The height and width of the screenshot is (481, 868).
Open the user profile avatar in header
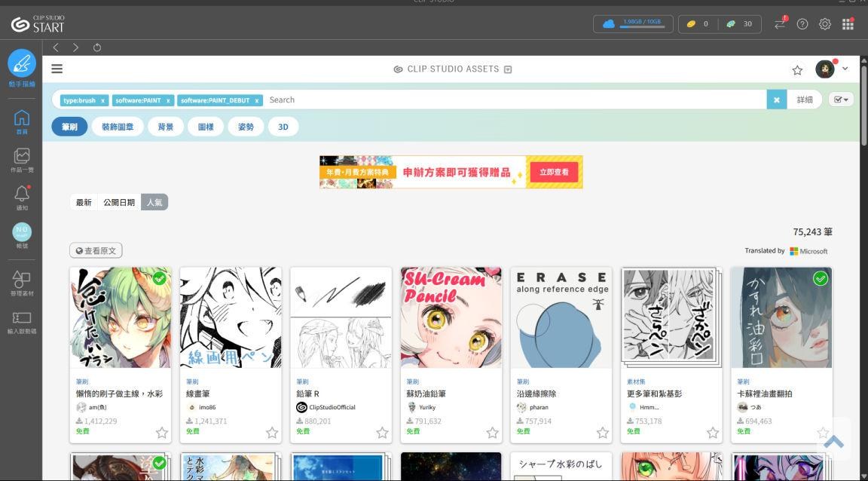(825, 69)
